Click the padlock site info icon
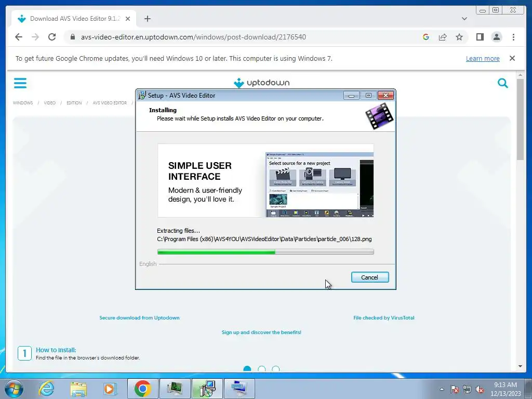The height and width of the screenshot is (399, 532). 72,37
